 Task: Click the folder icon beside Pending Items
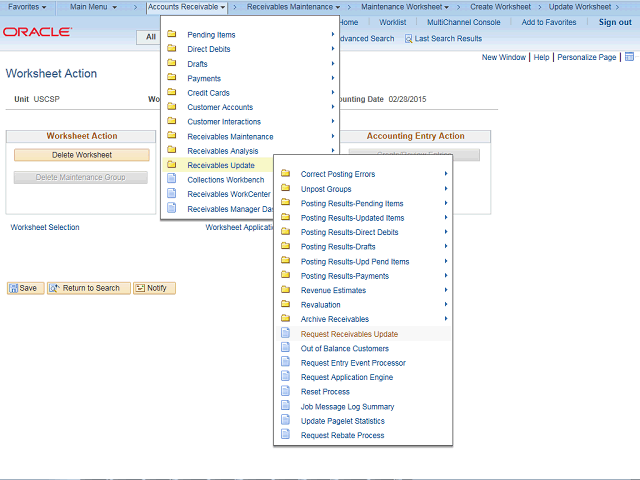(171, 35)
